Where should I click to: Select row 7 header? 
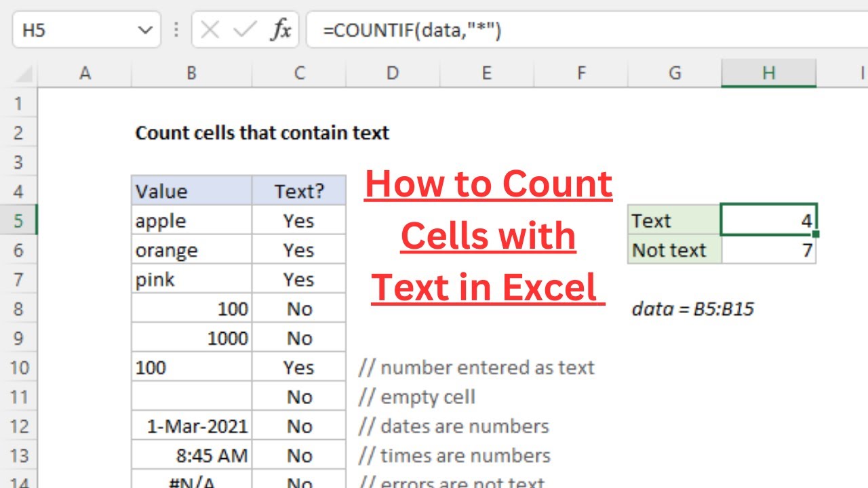(19, 279)
